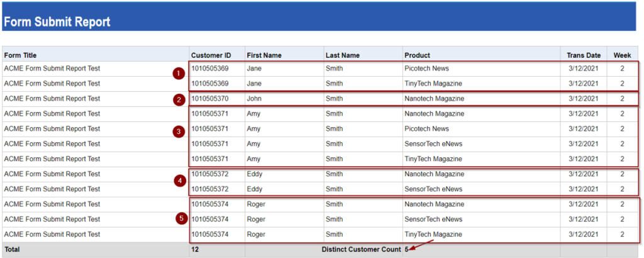
Task: Click the First Name column header
Action: pyautogui.click(x=264, y=55)
